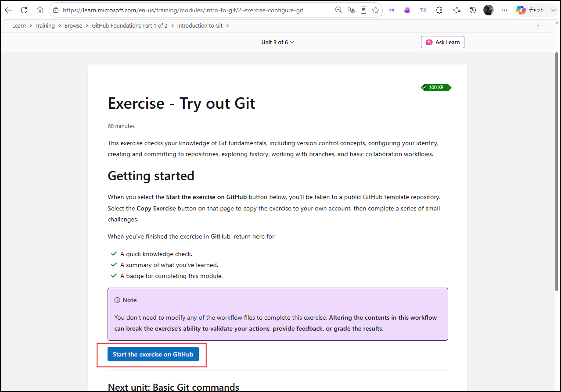The height and width of the screenshot is (392, 561).
Task: Click the zoom out magnifier icon
Action: [338, 10]
